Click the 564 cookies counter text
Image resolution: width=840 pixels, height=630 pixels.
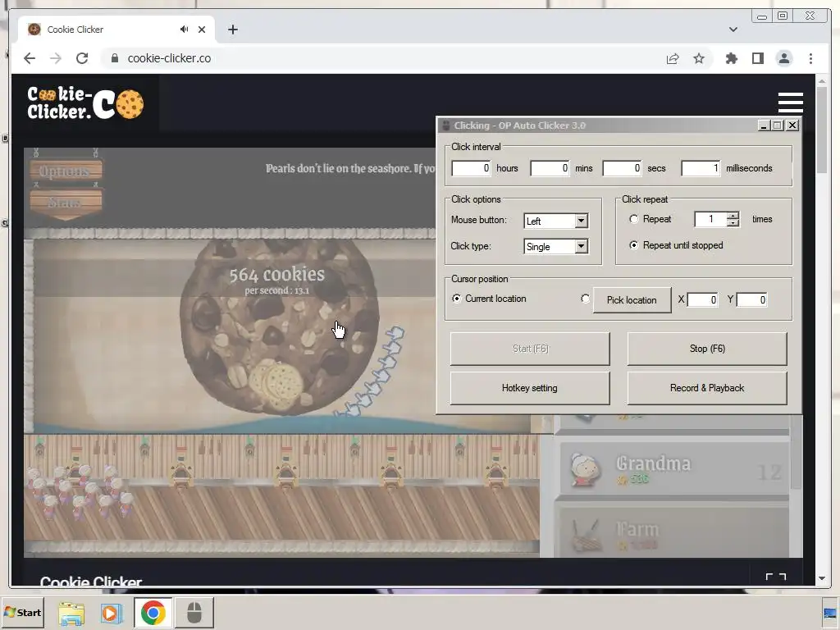[277, 274]
